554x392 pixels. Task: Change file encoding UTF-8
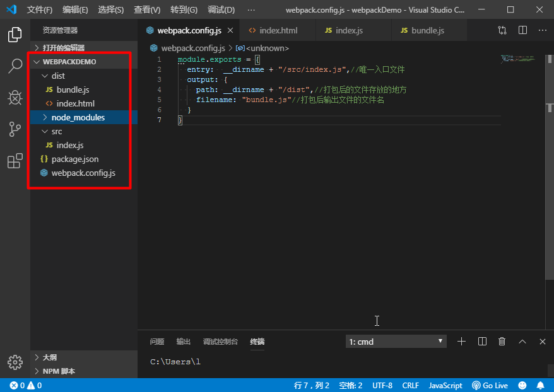tap(382, 385)
